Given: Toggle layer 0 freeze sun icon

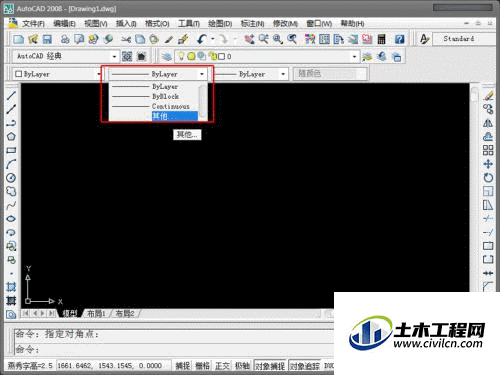Looking at the screenshot, I should pos(191,56).
